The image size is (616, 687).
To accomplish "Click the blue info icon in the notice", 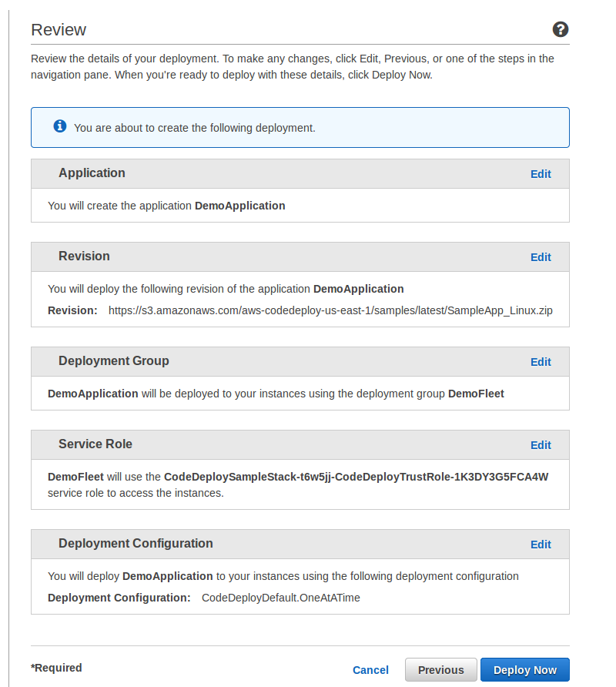I will (x=60, y=126).
